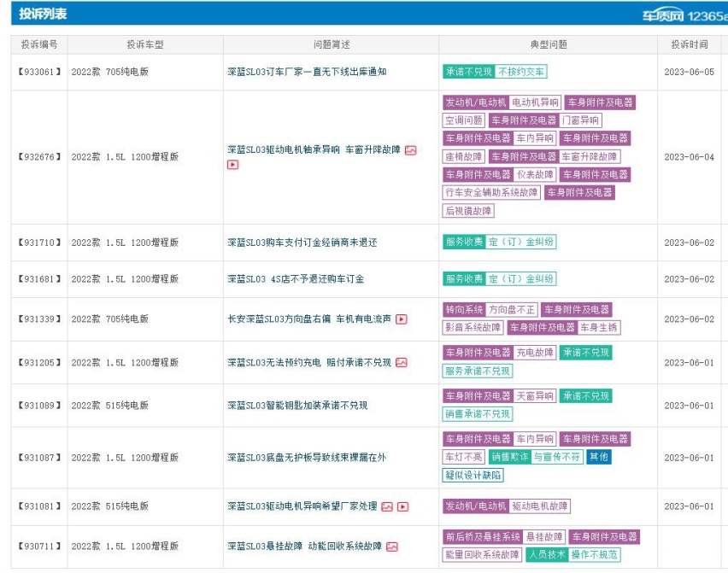
Task: Click the 驱动电机故障 tag
Action: 540,506
